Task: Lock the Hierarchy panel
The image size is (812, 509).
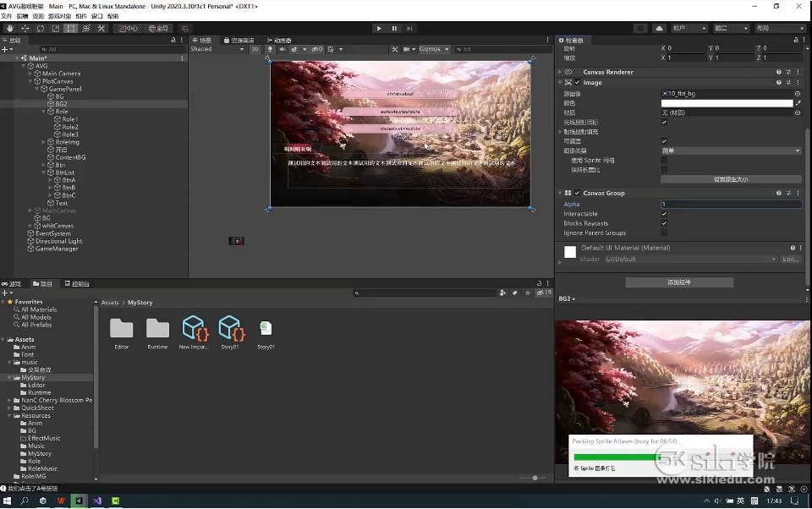Action: coord(173,40)
